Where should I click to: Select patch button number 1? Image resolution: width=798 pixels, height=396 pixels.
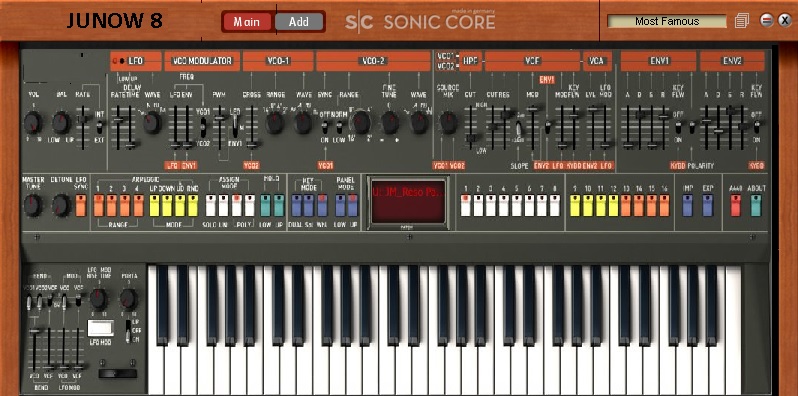[x=465, y=206]
